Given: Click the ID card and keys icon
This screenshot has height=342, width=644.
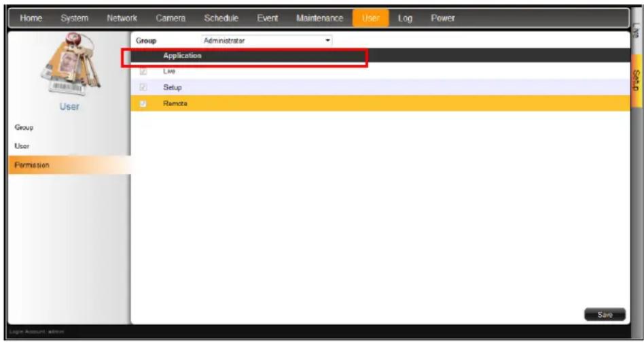Looking at the screenshot, I should [x=70, y=64].
